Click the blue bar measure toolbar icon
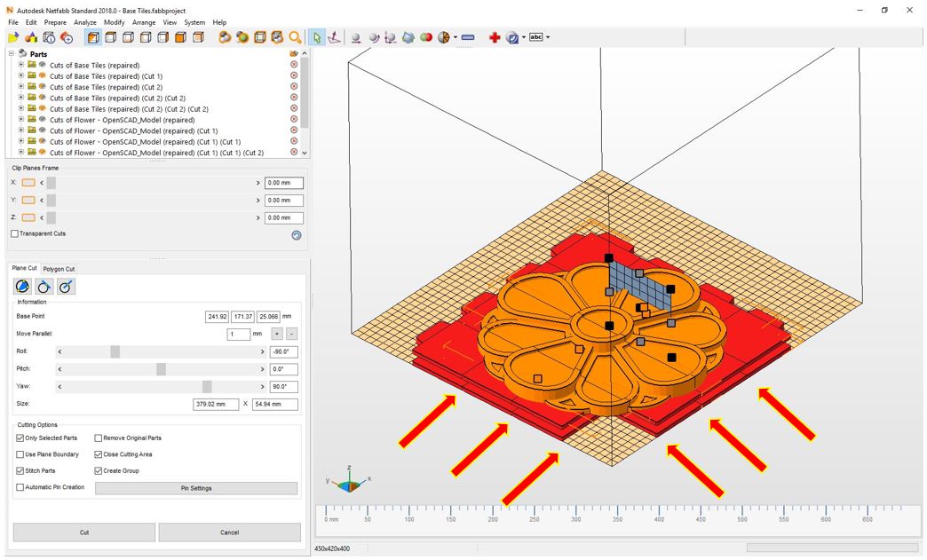927x560 pixels. [468, 38]
